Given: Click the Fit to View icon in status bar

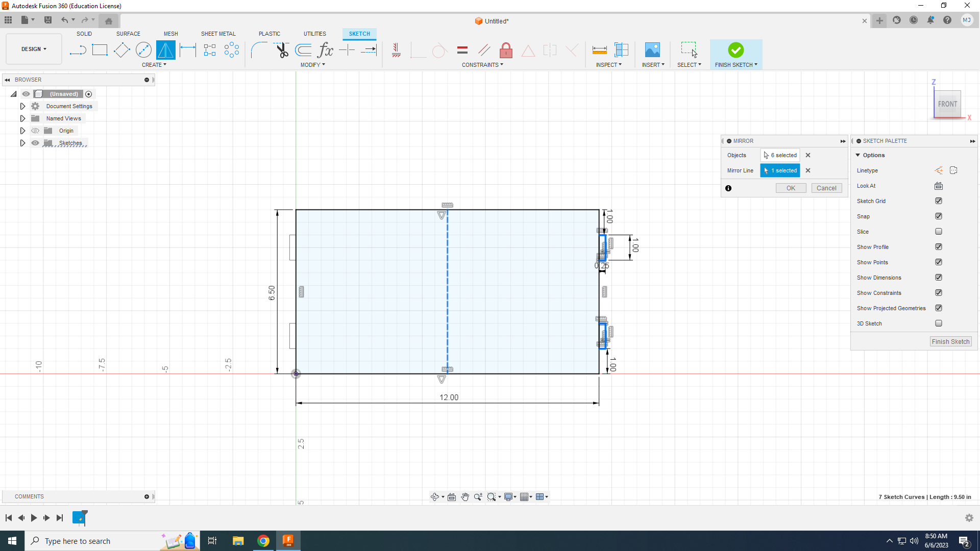Looking at the screenshot, I should tap(493, 496).
